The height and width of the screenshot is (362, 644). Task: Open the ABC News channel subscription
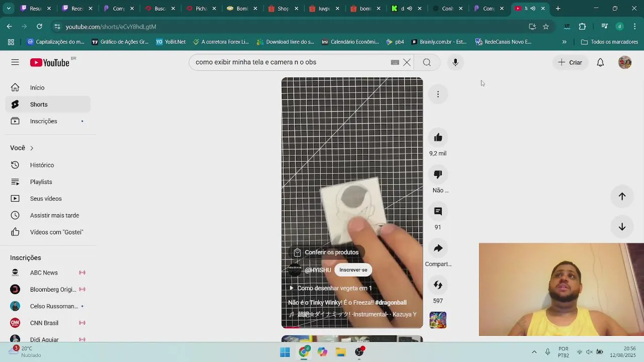click(48, 273)
